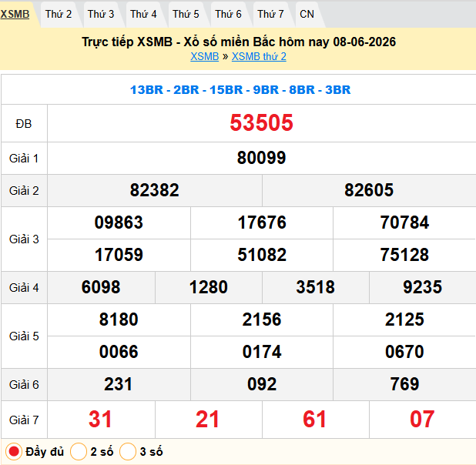Viewport: 476px width, 465px height.
Task: Click Giải 6 number 092
Action: [262, 384]
